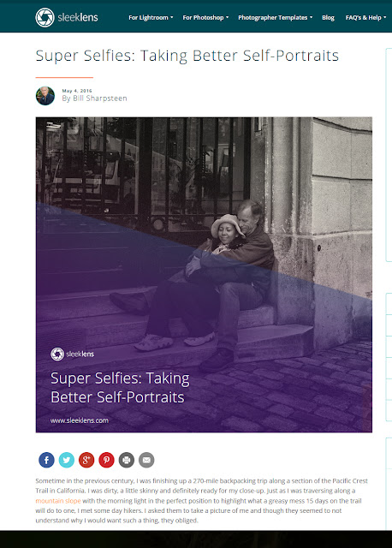Click the couple on steps hero image

click(204, 275)
